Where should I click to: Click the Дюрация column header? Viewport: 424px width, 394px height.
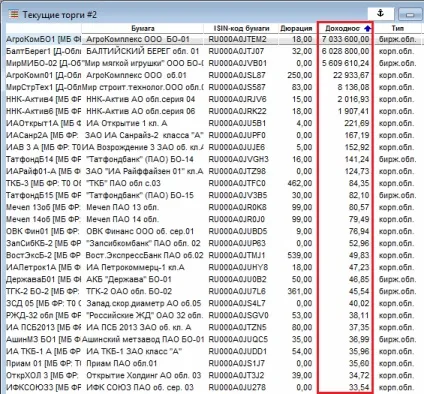pos(296,28)
